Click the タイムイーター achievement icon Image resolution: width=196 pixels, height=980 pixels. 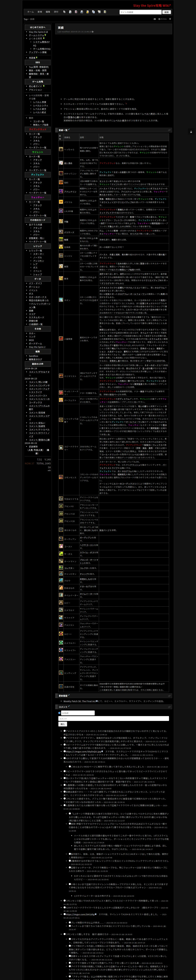point(61,595)
